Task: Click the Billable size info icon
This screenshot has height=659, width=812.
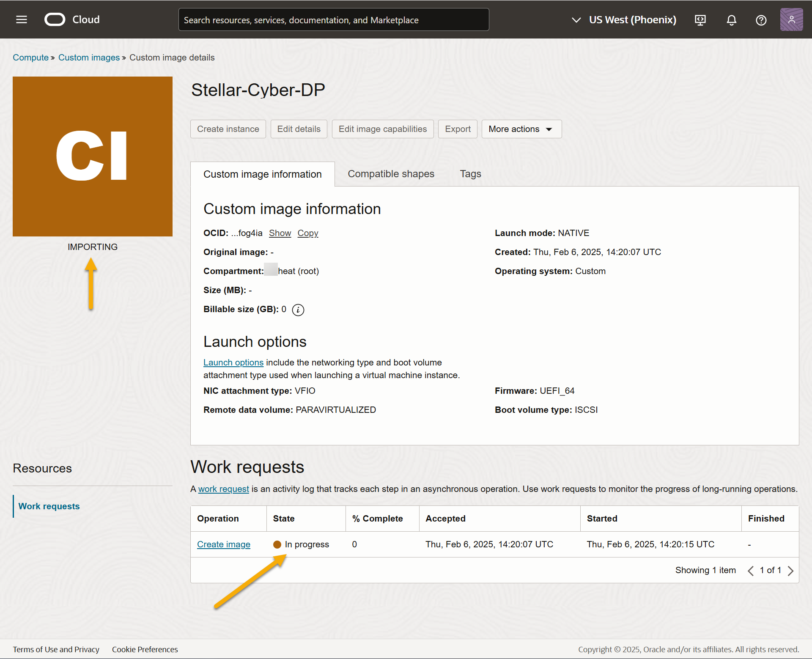Action: [x=298, y=310]
